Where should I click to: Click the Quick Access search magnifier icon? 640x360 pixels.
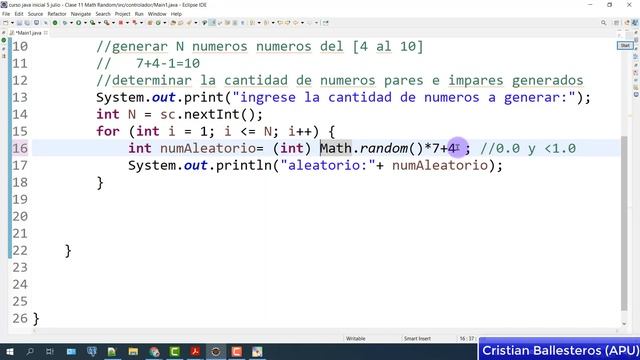click(604, 23)
